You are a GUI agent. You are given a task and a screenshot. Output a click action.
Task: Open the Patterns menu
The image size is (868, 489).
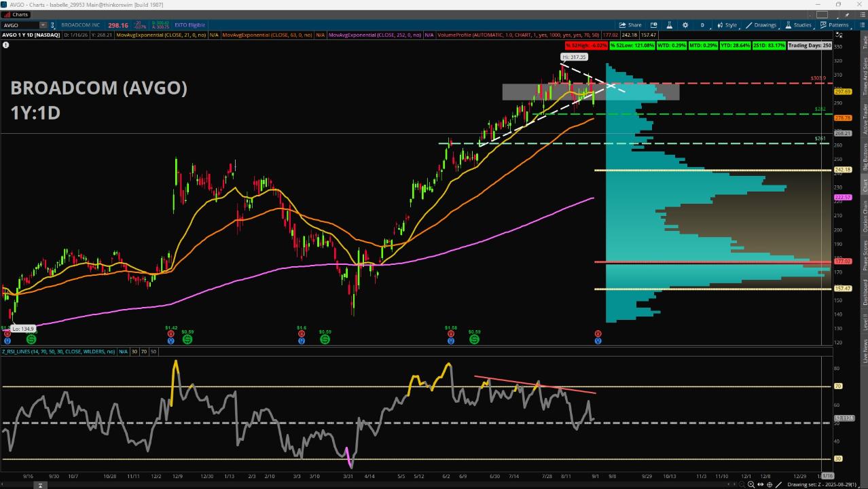[834, 25]
